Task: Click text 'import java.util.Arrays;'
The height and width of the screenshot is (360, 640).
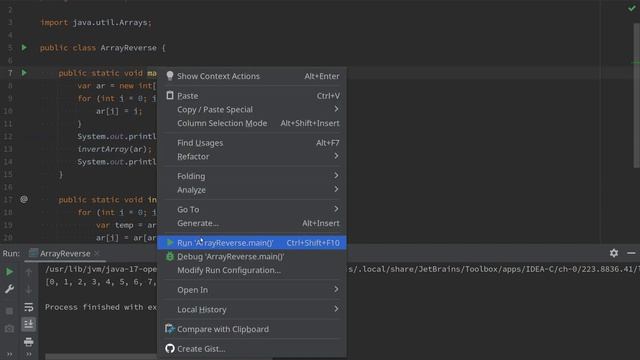Action: point(96,22)
